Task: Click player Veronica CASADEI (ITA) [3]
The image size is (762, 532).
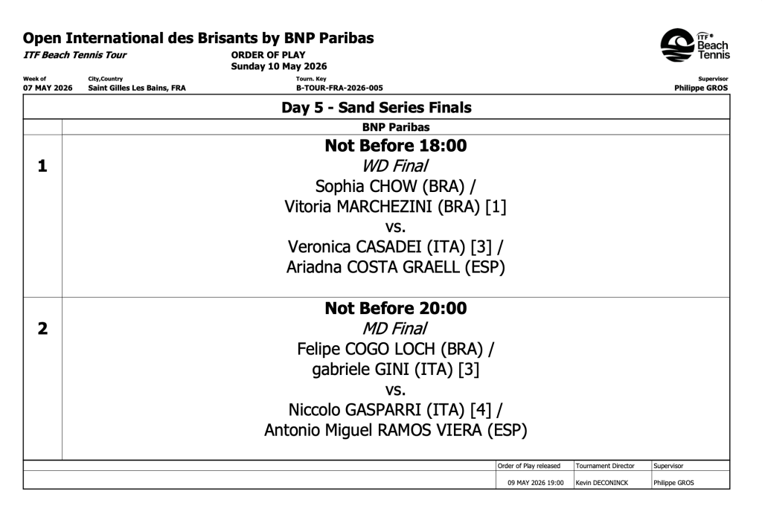Action: pyautogui.click(x=390, y=247)
